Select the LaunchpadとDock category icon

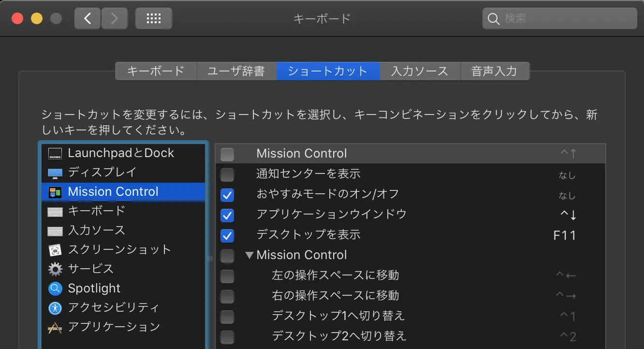point(55,154)
